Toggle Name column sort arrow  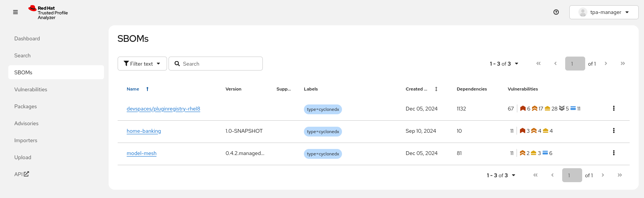tap(147, 89)
